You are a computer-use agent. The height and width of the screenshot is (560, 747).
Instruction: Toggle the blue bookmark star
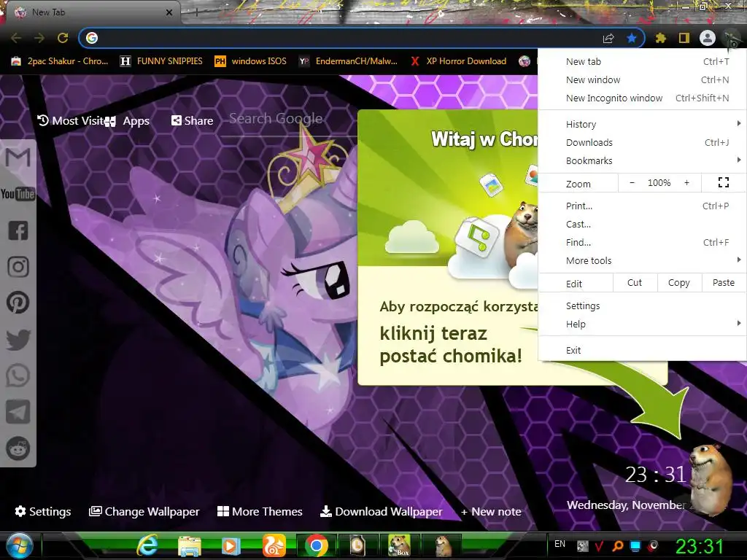[632, 38]
